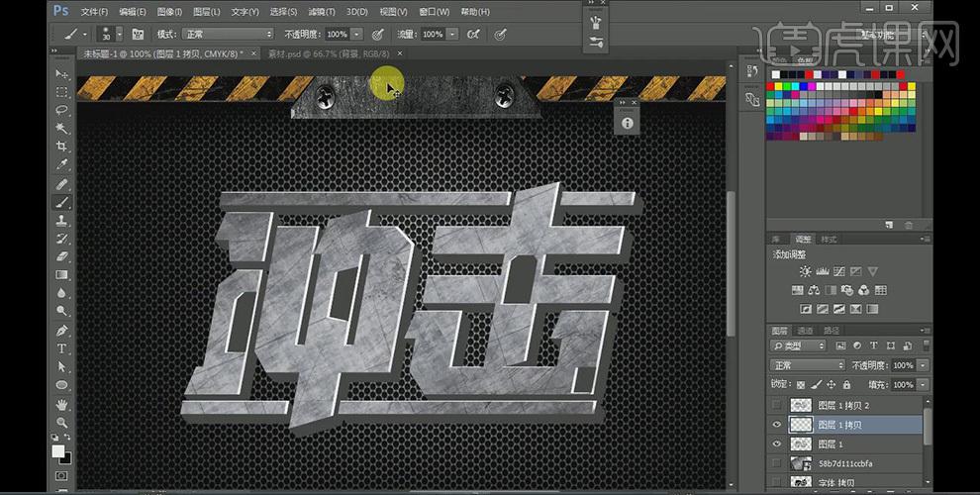Select the Zoom tool
Image resolution: width=980 pixels, height=495 pixels.
(62, 423)
